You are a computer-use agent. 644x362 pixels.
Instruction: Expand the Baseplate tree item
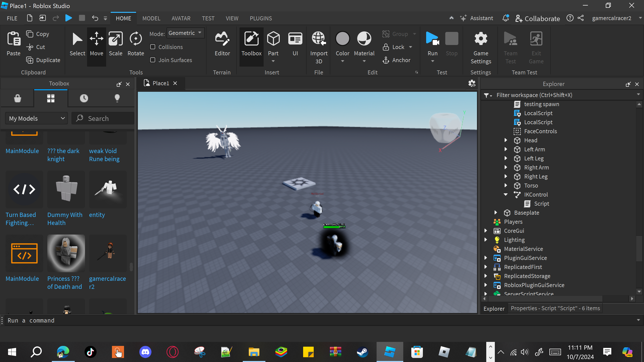pos(496,213)
